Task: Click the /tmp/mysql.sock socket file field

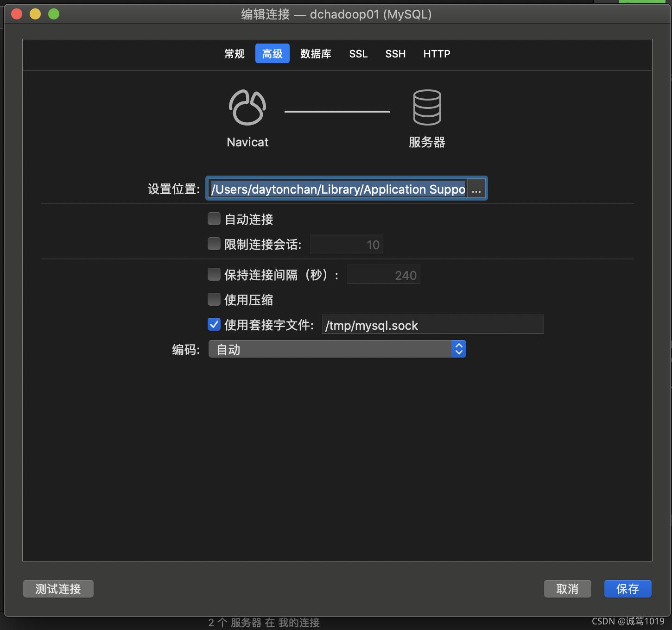Action: tap(432, 325)
